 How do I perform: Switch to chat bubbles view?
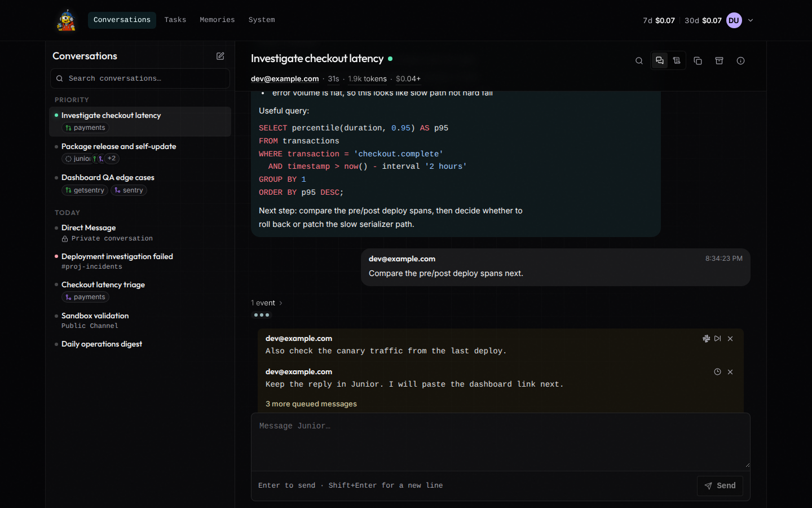coord(660,60)
